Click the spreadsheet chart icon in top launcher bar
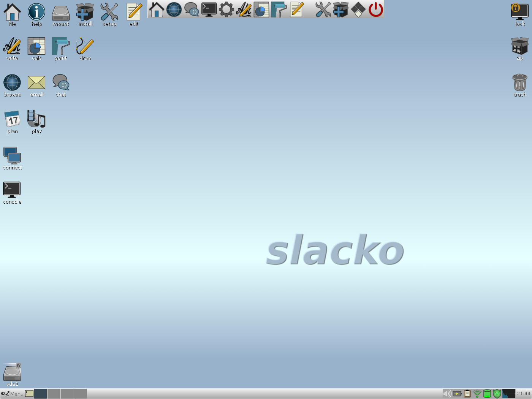 tap(261, 9)
